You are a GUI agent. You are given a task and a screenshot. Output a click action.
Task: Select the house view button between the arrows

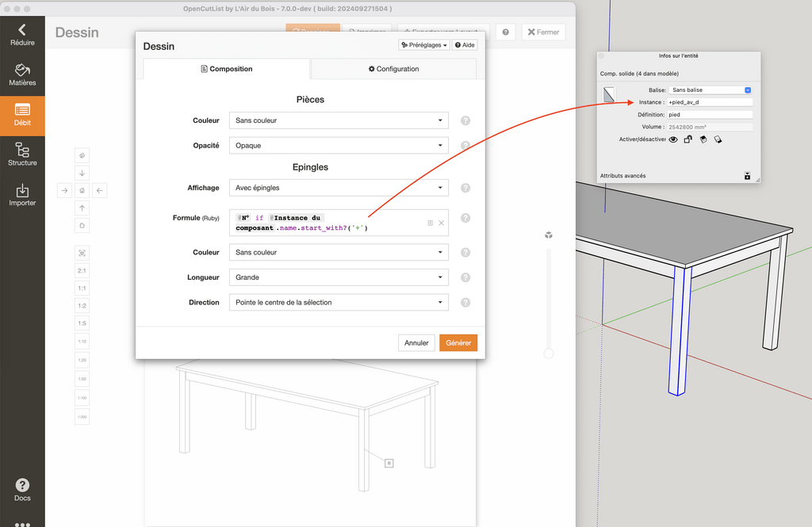[x=82, y=190]
